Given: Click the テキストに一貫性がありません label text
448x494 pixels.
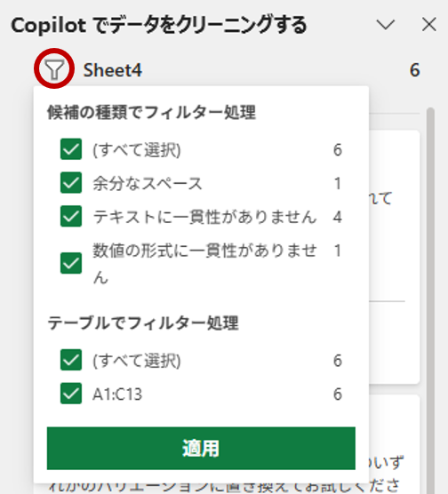Looking at the screenshot, I should (x=204, y=217).
